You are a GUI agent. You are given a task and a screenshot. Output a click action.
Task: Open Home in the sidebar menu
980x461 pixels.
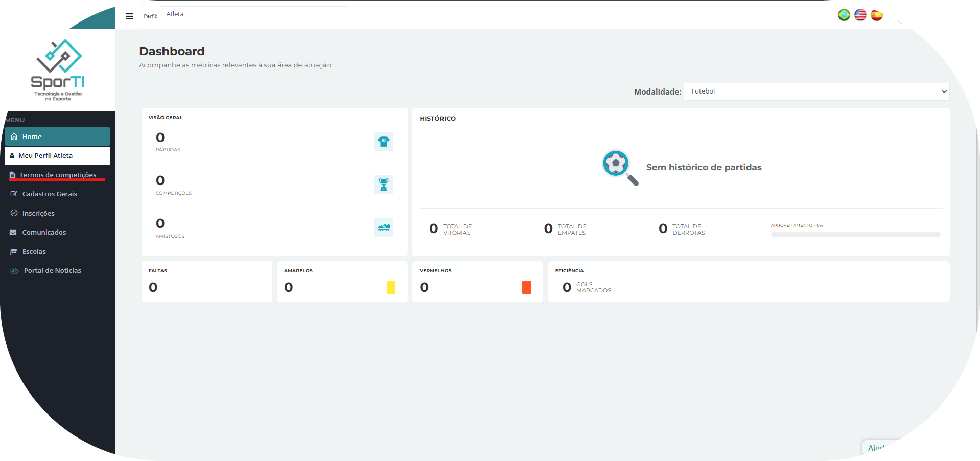[x=57, y=136]
